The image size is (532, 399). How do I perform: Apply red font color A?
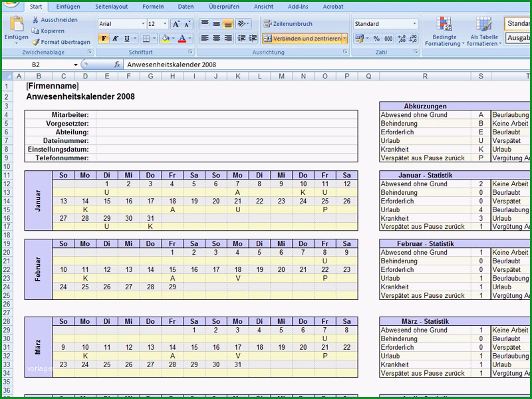coord(182,39)
